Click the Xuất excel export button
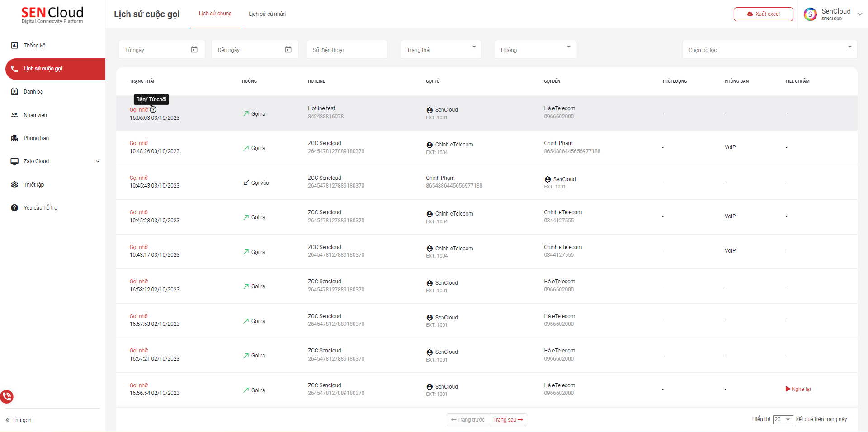Viewport: 868px width, 432px height. [763, 14]
